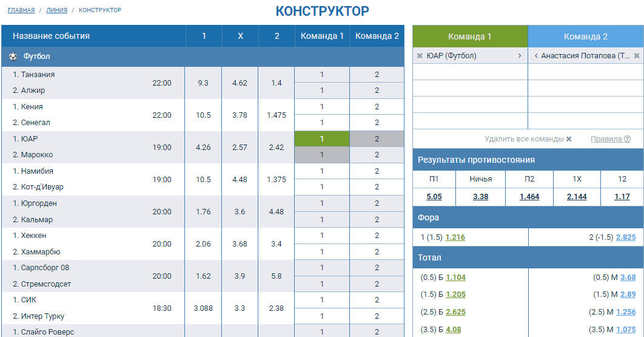Switch to the blue Команда 2 tab

click(586, 36)
